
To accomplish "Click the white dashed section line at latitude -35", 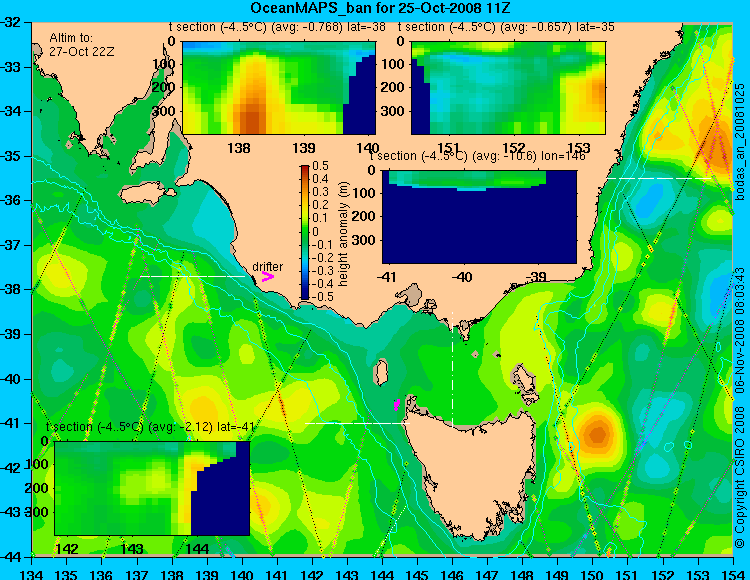I will coord(659,178).
